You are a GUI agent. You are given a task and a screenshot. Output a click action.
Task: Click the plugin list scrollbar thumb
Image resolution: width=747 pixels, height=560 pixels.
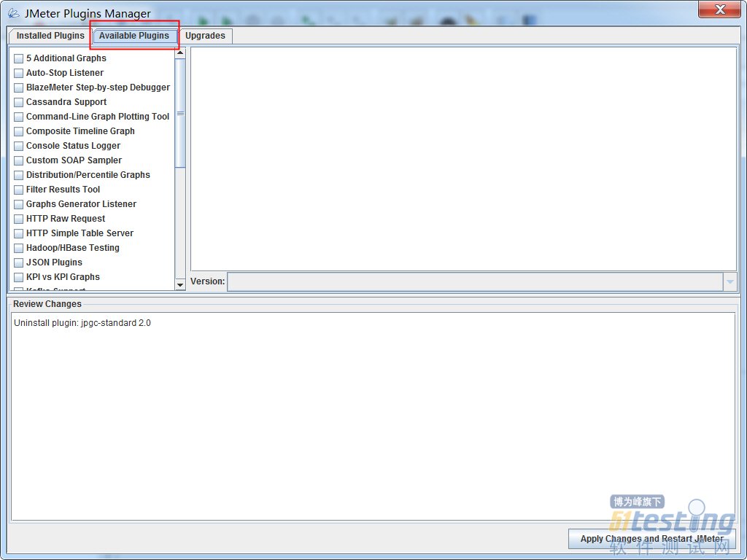pyautogui.click(x=180, y=113)
